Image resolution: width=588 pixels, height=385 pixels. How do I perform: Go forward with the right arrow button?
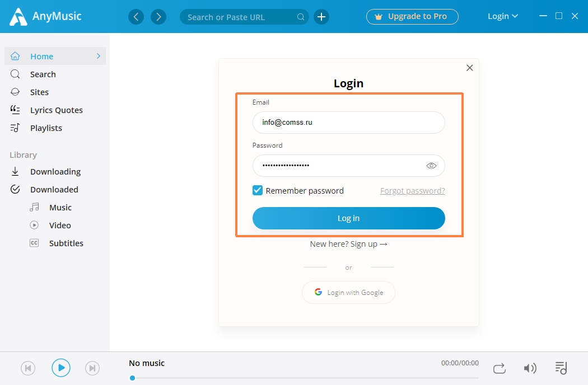click(x=158, y=17)
